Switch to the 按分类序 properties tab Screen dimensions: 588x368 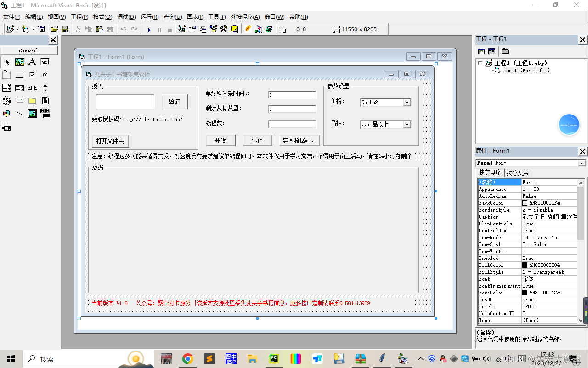[518, 173]
